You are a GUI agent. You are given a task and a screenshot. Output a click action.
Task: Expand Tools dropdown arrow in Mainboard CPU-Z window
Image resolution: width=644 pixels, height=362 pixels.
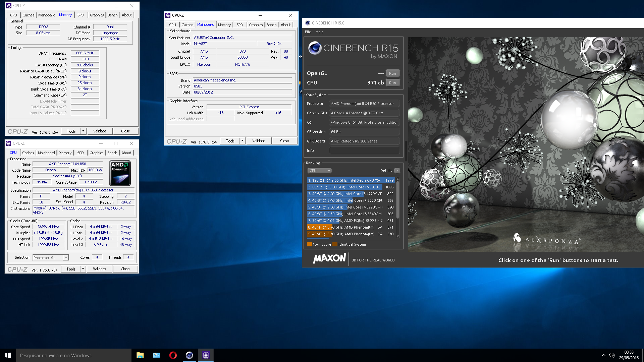point(243,141)
